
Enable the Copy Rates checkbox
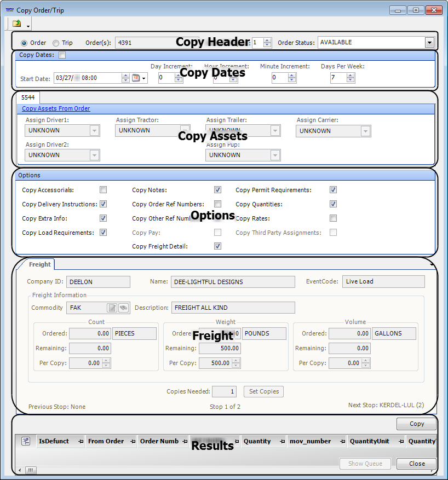pos(333,218)
